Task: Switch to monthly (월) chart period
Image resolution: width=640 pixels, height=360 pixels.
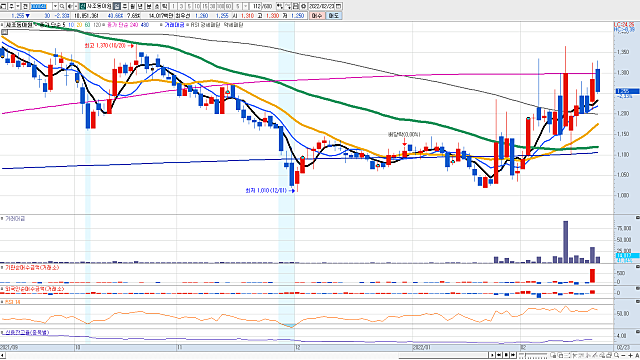Action: point(133,7)
